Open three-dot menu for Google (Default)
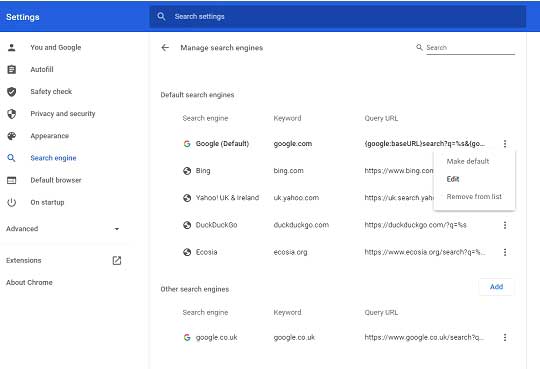This screenshot has height=369, width=540. 505,144
